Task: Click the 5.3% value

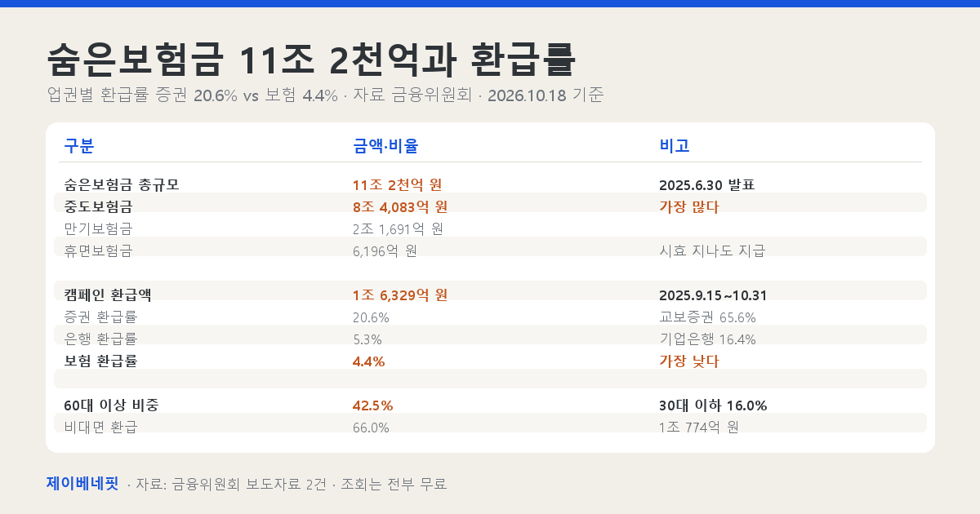Action: [x=367, y=339]
